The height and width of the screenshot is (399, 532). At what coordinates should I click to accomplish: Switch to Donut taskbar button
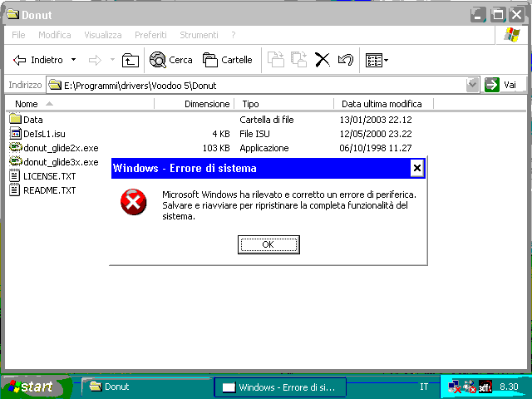pos(146,387)
